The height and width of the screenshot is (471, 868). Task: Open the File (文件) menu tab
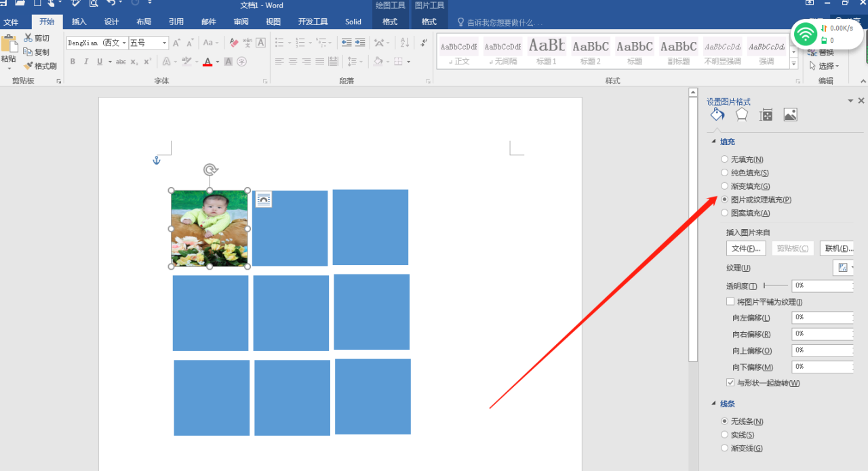pos(12,22)
